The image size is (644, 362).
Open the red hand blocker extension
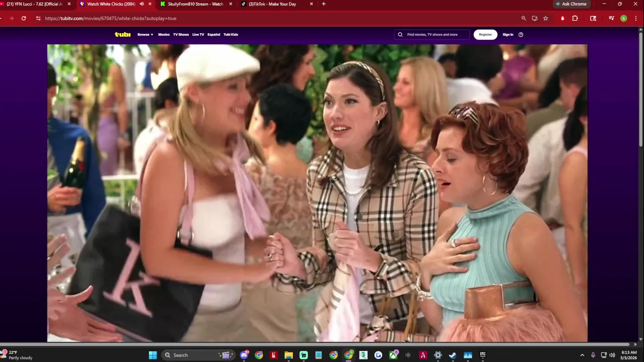[x=562, y=18]
